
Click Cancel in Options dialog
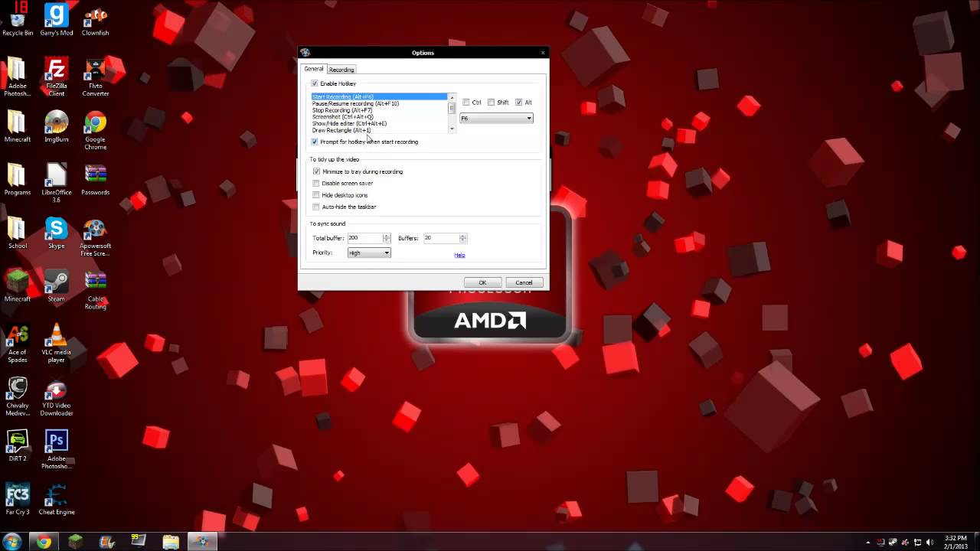point(524,282)
